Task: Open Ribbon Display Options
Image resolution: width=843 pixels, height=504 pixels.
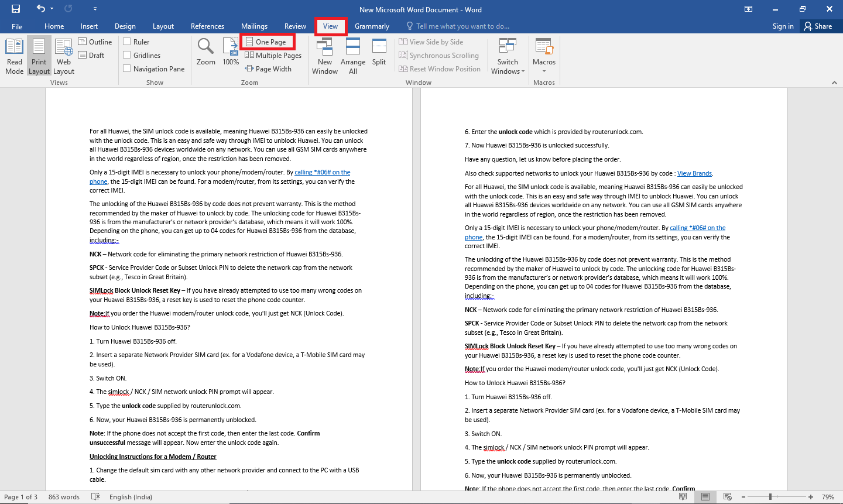Action: (x=748, y=9)
